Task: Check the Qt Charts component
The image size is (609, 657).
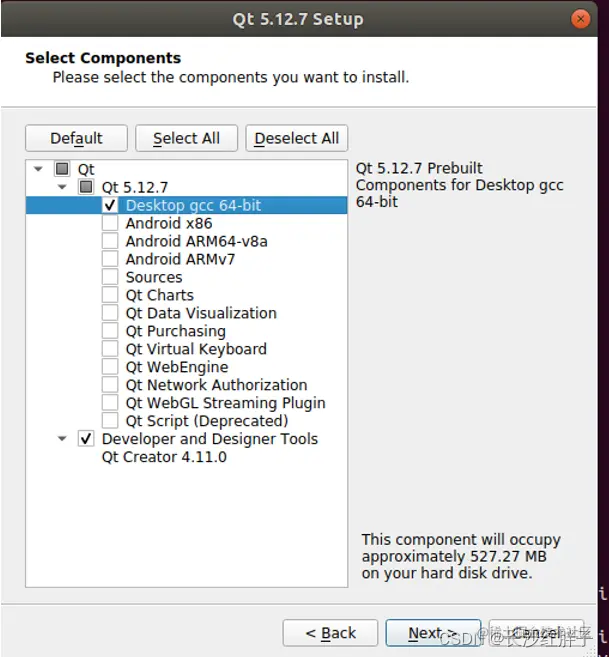Action: click(110, 295)
